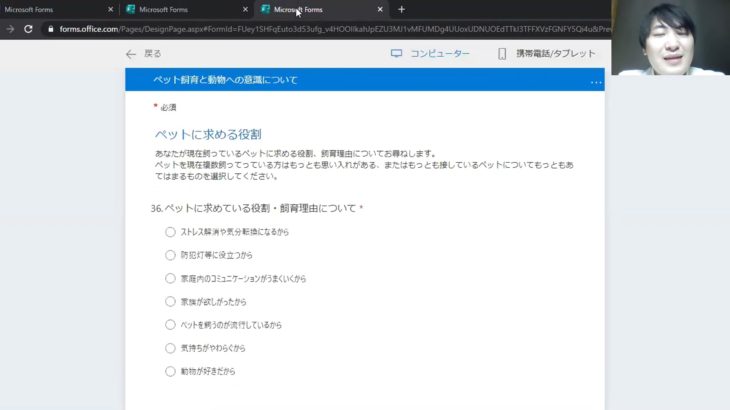730x410 pixels.
Task: Switch to コンピューター preview
Action: point(439,54)
